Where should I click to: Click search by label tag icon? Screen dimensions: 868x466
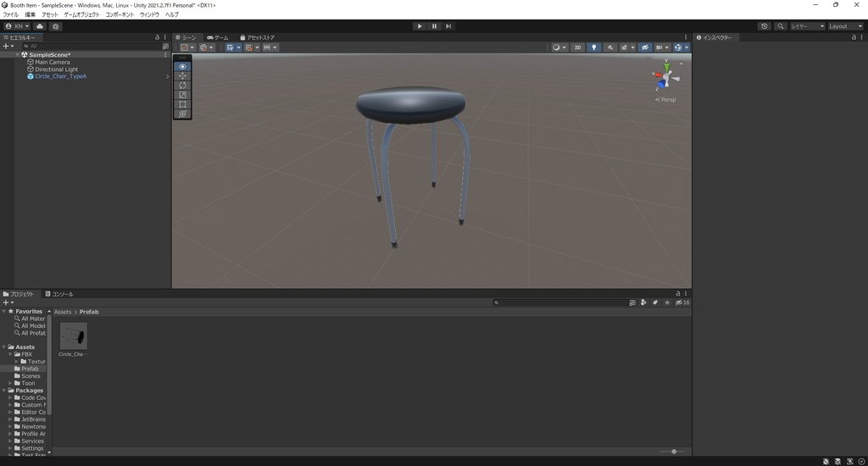point(655,302)
